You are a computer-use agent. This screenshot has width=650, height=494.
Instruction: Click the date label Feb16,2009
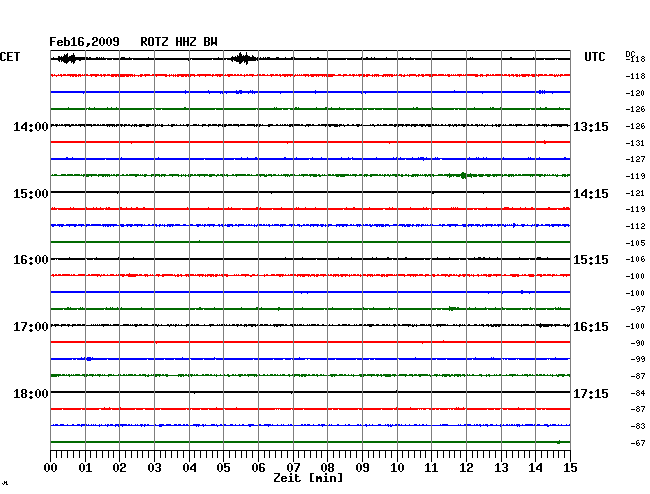(84, 42)
